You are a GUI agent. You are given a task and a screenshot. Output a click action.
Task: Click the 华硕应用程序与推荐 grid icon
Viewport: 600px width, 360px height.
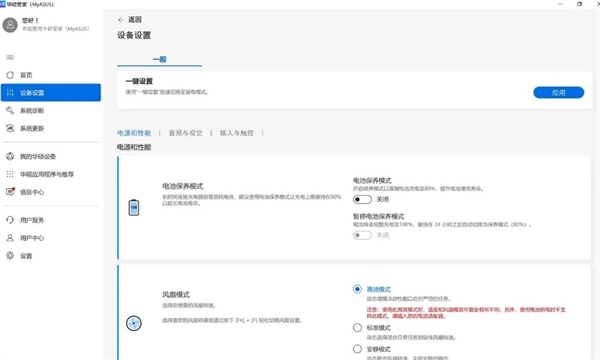point(10,174)
